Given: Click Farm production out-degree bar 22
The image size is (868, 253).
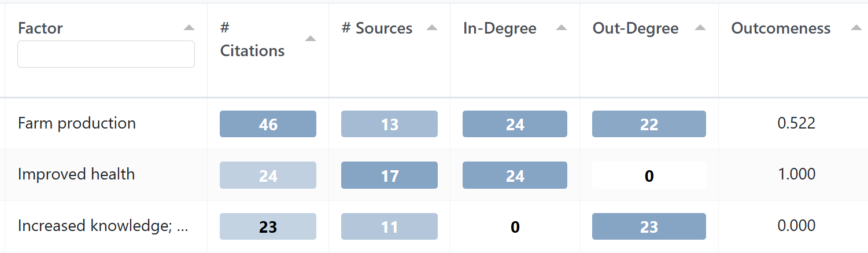Looking at the screenshot, I should point(649,124).
